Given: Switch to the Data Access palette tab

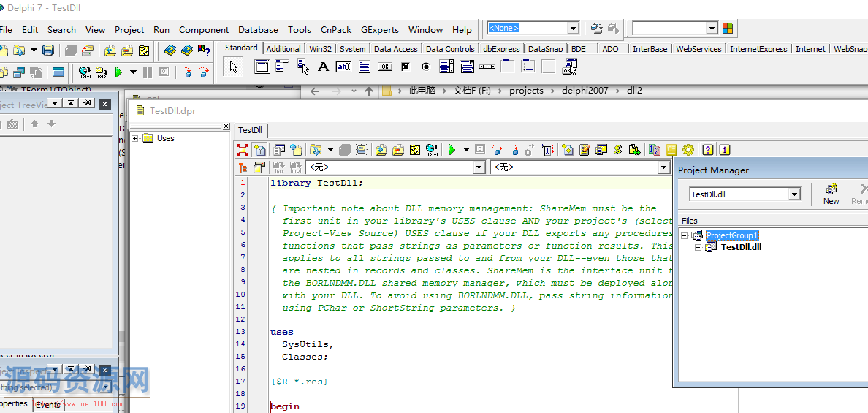Looking at the screenshot, I should [395, 49].
